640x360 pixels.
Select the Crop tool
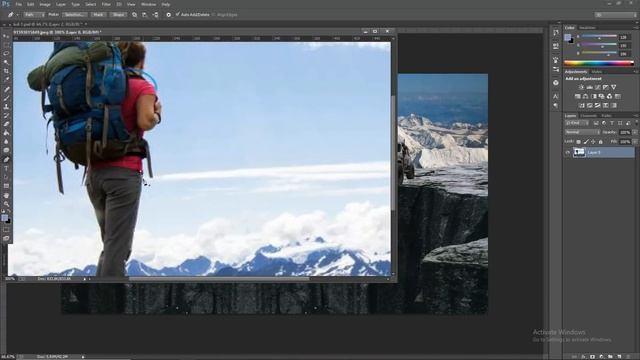tap(6, 71)
